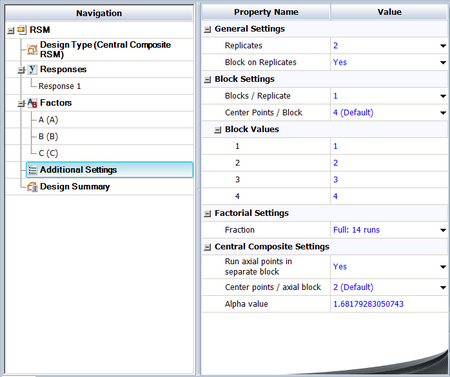Viewport: 450px width, 377px height.
Task: Click the Central Composite Settings heading
Action: point(272,247)
